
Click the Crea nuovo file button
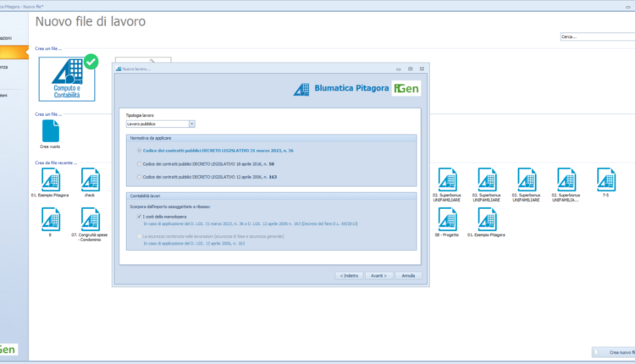tap(614, 352)
